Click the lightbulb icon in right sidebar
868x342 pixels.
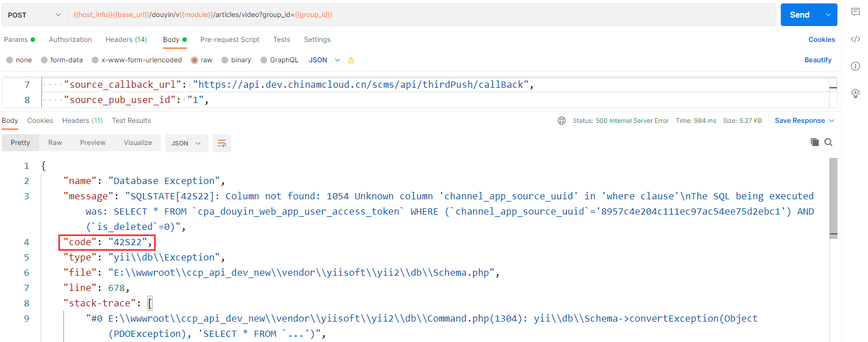point(855,93)
